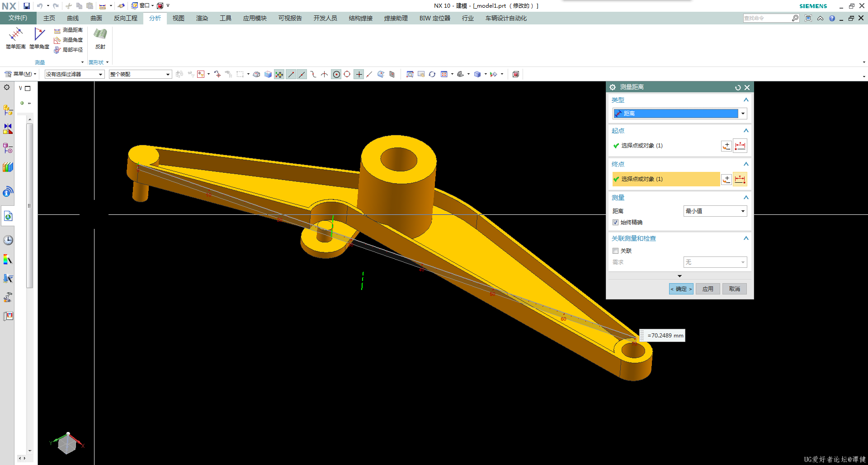Expand dialog with bottom more-options arrow

pos(679,276)
